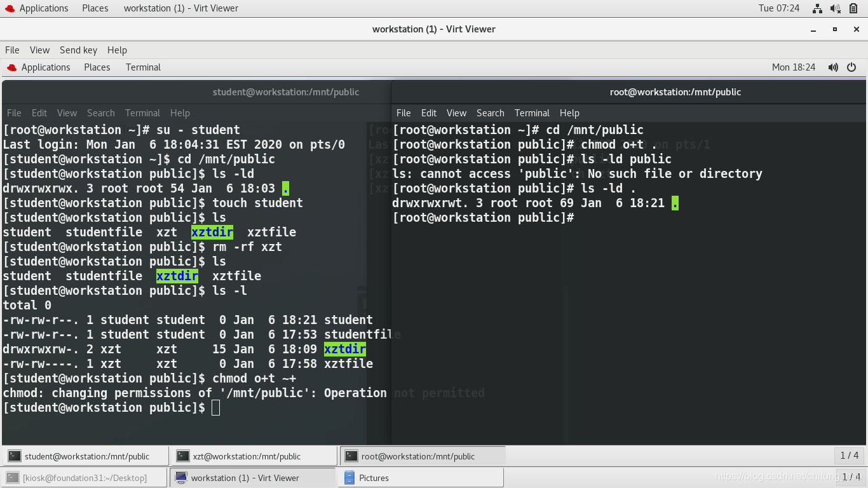This screenshot has width=868, height=488.
Task: Click the host network status icon
Action: (x=818, y=8)
